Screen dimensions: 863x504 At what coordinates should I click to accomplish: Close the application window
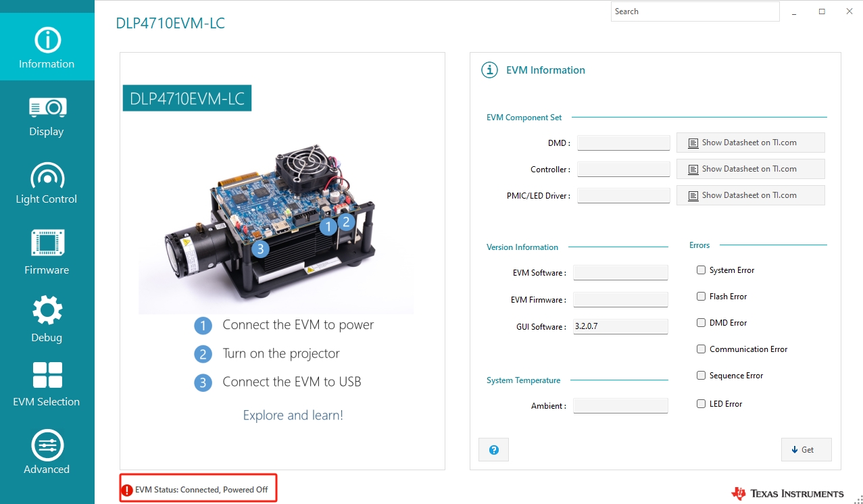click(x=849, y=11)
